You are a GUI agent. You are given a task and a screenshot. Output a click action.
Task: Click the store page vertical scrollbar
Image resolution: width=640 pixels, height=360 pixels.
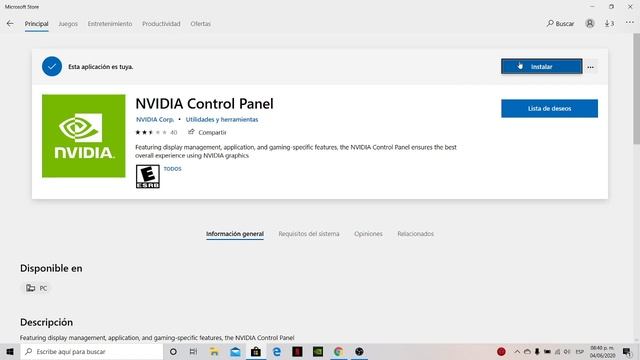[636, 89]
